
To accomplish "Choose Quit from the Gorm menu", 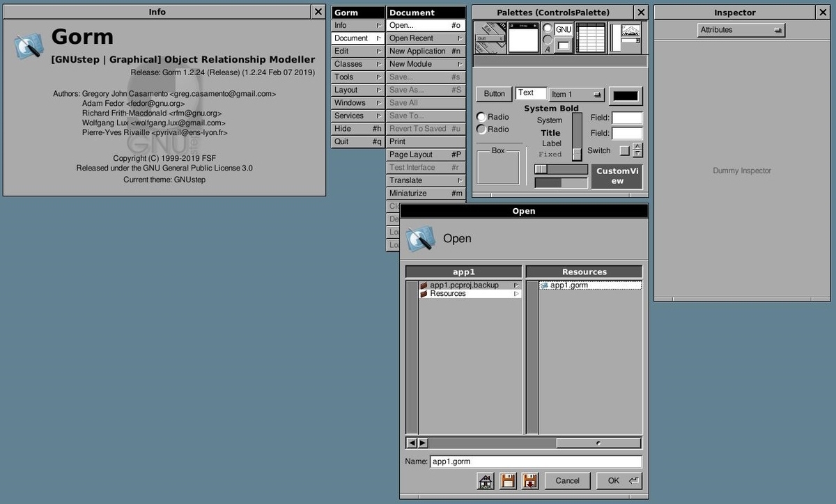I will [358, 141].
